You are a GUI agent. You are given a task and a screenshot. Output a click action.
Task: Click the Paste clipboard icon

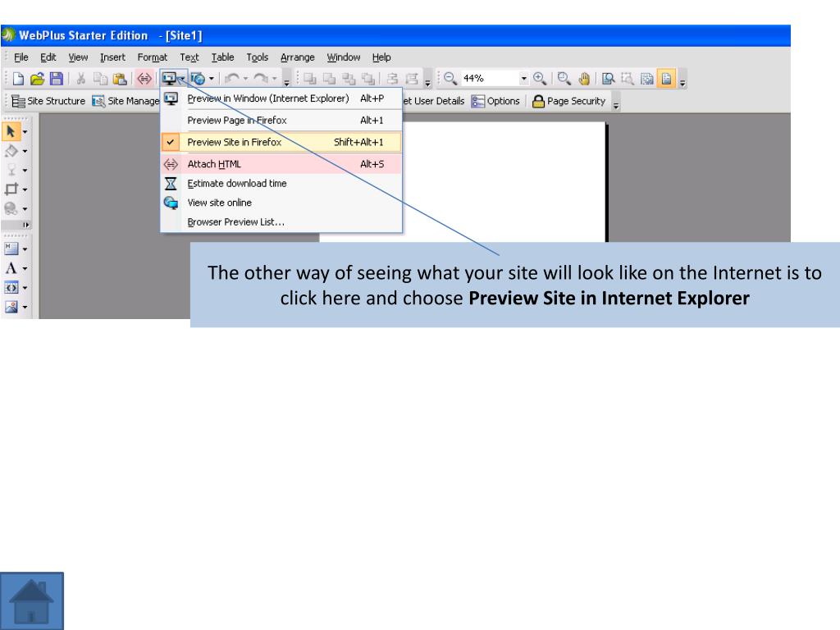pyautogui.click(x=120, y=79)
